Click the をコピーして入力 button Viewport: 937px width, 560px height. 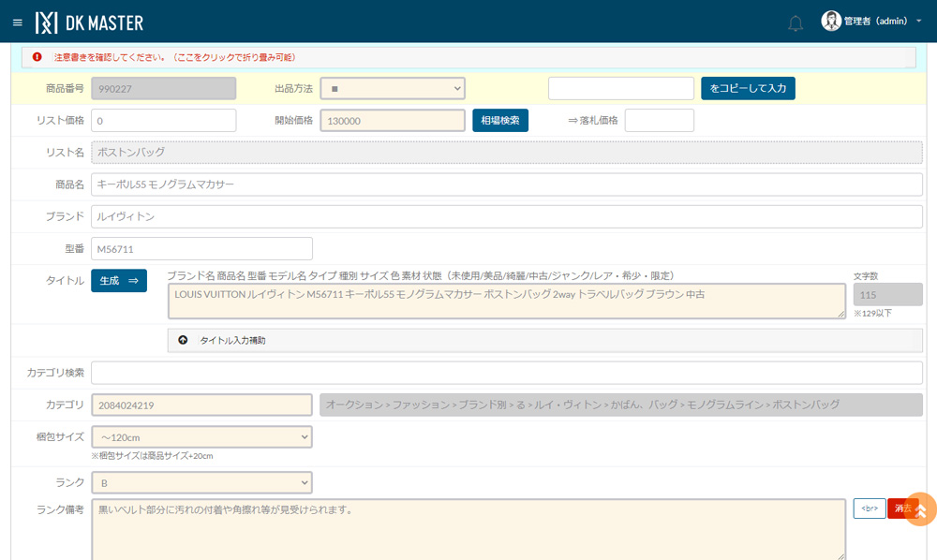748,88
